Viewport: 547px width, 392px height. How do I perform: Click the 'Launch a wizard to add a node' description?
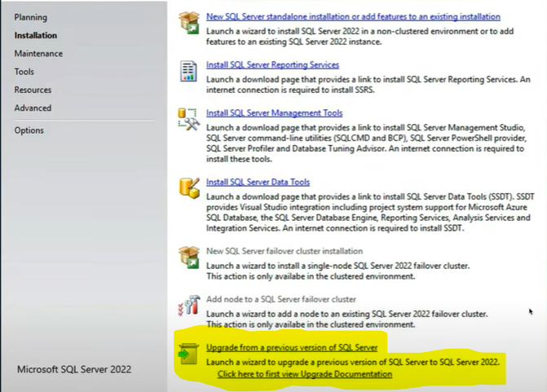click(346, 314)
